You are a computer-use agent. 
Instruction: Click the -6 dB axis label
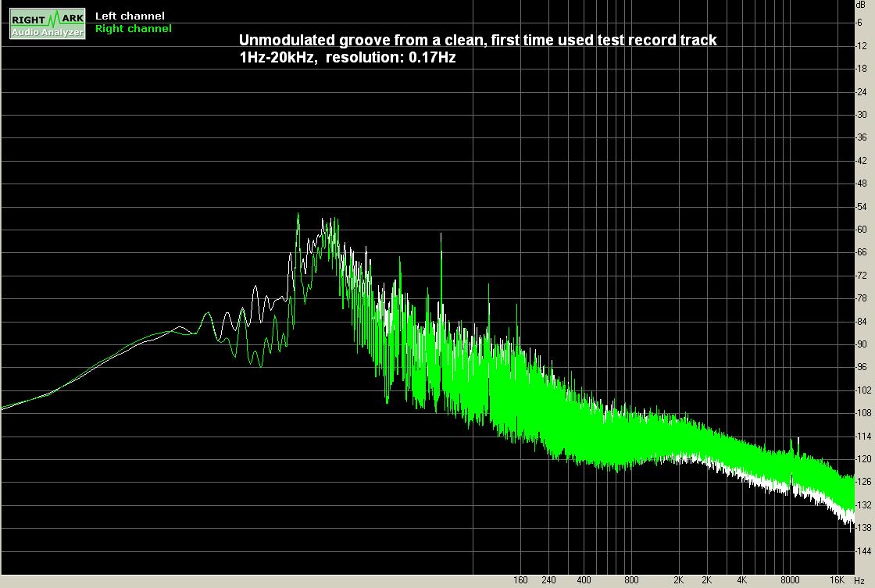coord(860,23)
